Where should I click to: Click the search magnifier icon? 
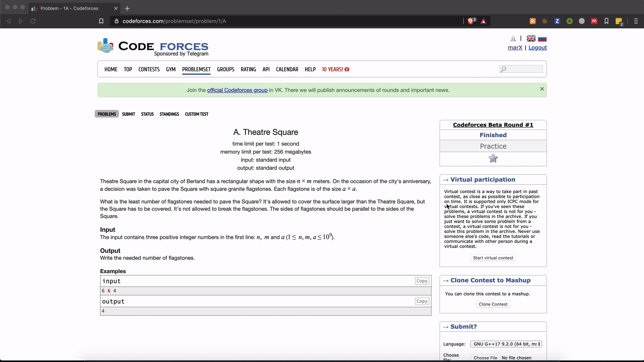pyautogui.click(x=503, y=69)
